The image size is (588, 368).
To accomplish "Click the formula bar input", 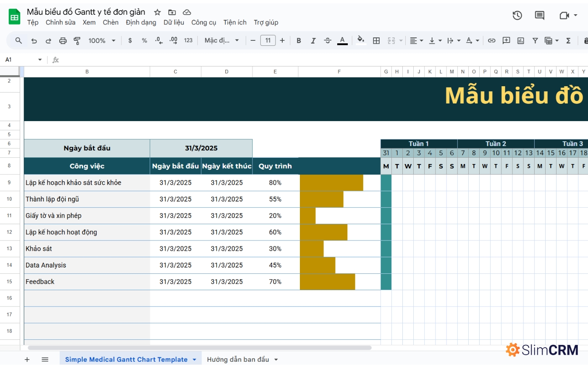I will tap(323, 60).
